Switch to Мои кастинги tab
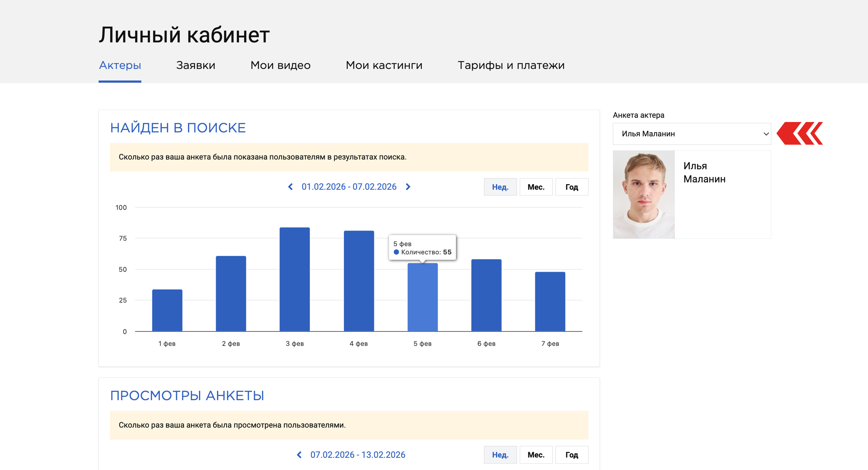 tap(384, 65)
